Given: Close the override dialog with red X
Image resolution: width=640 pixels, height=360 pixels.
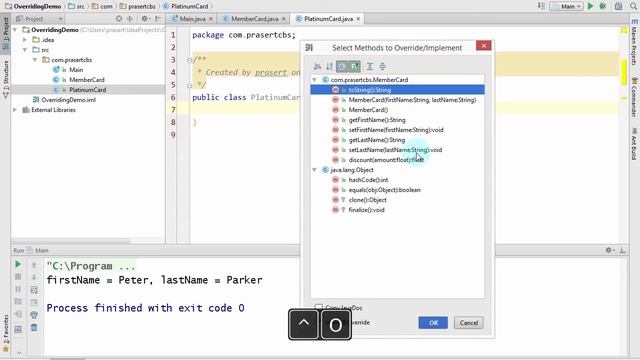Looking at the screenshot, I should click(x=484, y=46).
